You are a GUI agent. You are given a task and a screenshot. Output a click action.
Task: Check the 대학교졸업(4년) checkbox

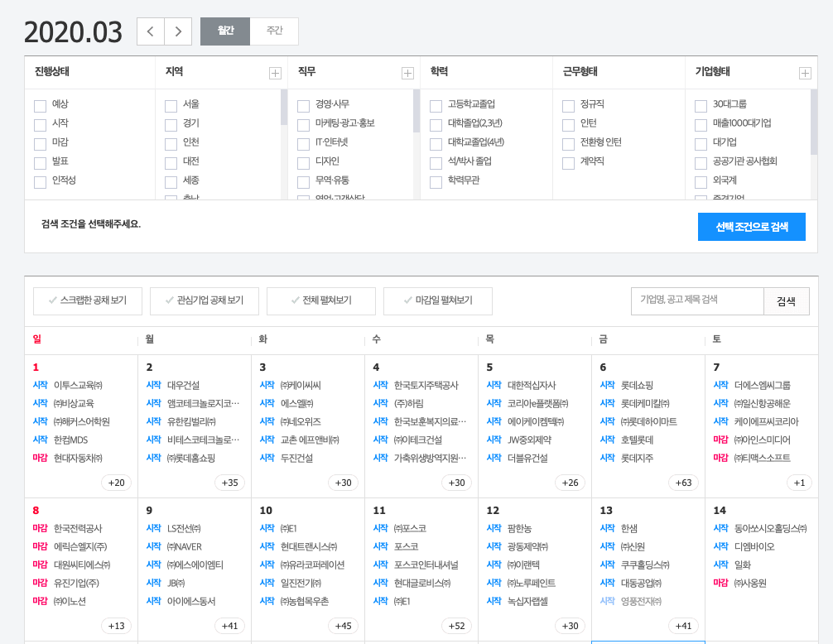436,144
